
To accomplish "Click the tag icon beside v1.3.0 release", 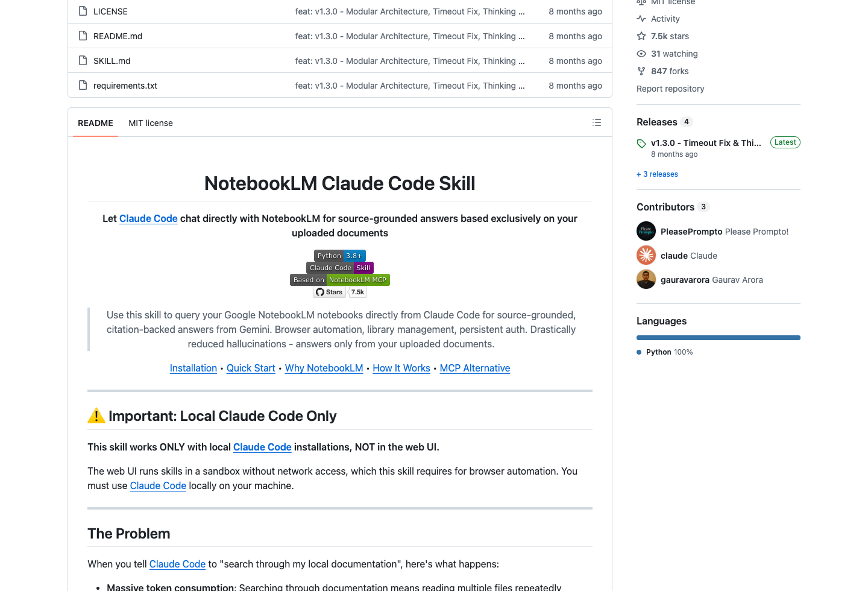I will [x=641, y=144].
